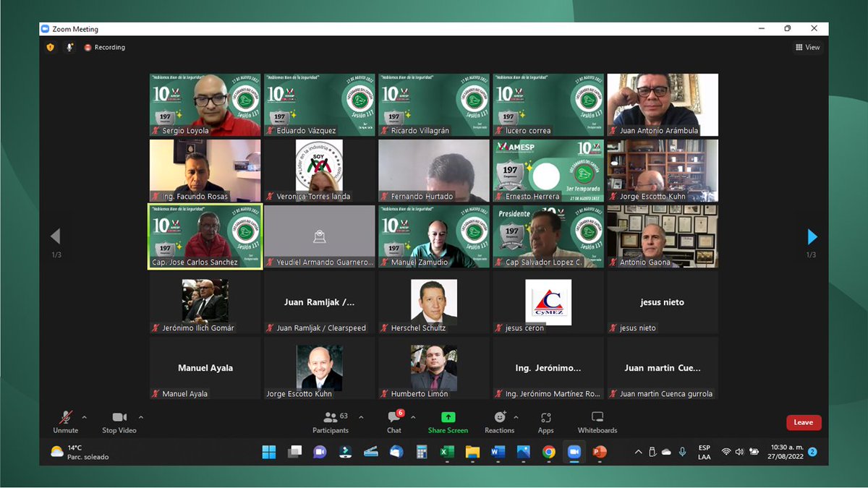The width and height of the screenshot is (868, 488).
Task: Select Antonio Gaona's video tile
Action: 663,236
